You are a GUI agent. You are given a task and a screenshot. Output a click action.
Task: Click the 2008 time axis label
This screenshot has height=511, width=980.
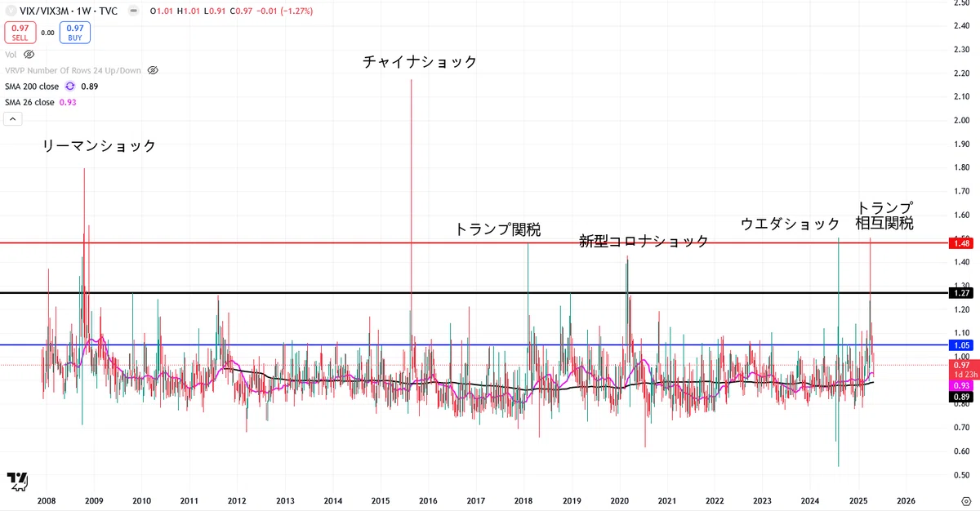(47, 500)
